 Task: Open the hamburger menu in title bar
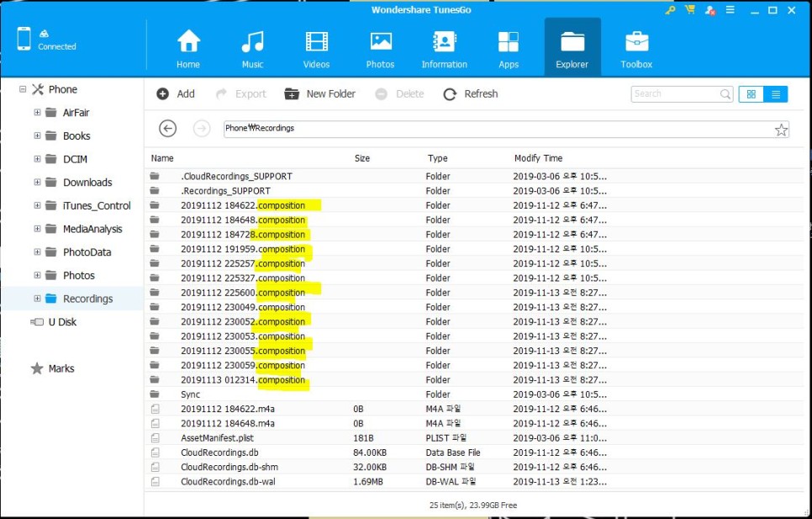coord(730,10)
